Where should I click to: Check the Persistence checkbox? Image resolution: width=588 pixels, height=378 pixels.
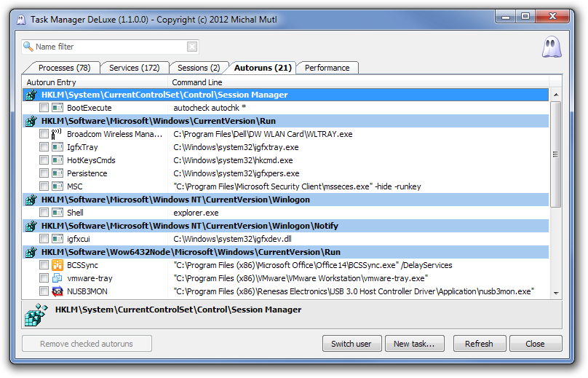44,173
